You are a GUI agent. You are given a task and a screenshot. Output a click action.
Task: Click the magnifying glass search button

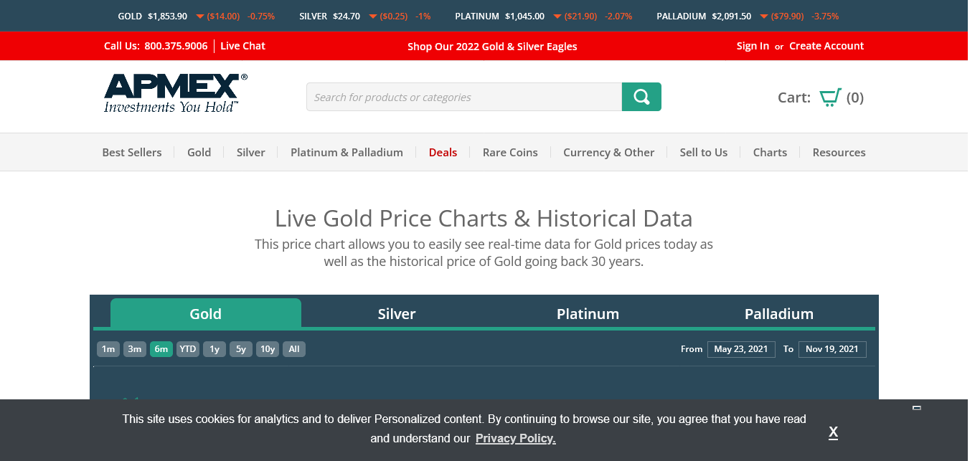(641, 97)
